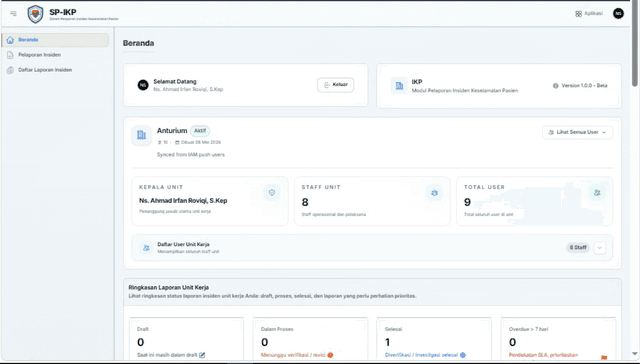Screen dimensions: 640x364
Task: Click the Anturium unit building icon
Action: point(141,135)
